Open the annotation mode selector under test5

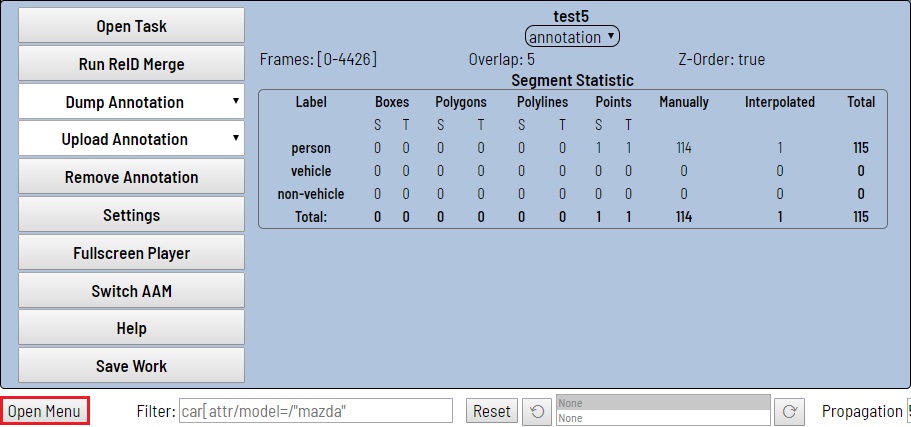573,37
